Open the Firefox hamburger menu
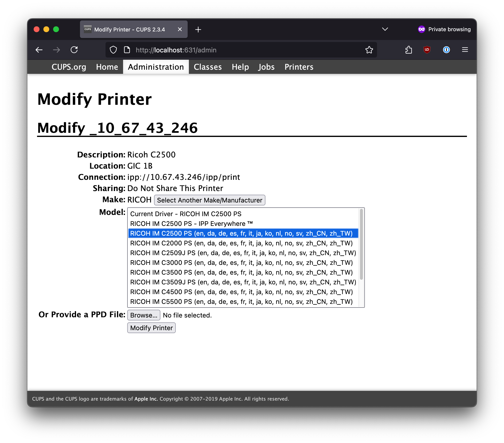Image resolution: width=504 pixels, height=443 pixels. pyautogui.click(x=465, y=50)
